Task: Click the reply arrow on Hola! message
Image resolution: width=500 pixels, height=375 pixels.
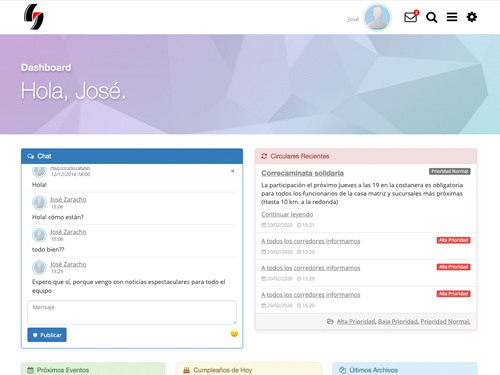Action: [232, 171]
